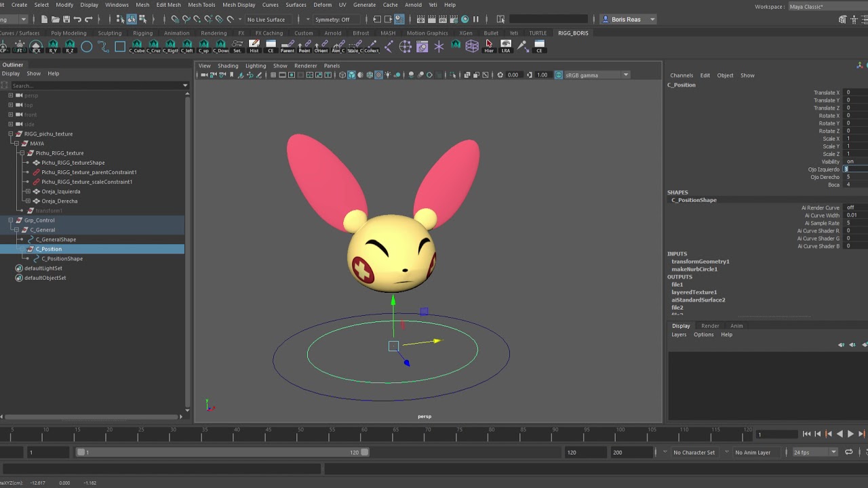
Task: Click the square curve shelf icon
Action: 120,46
